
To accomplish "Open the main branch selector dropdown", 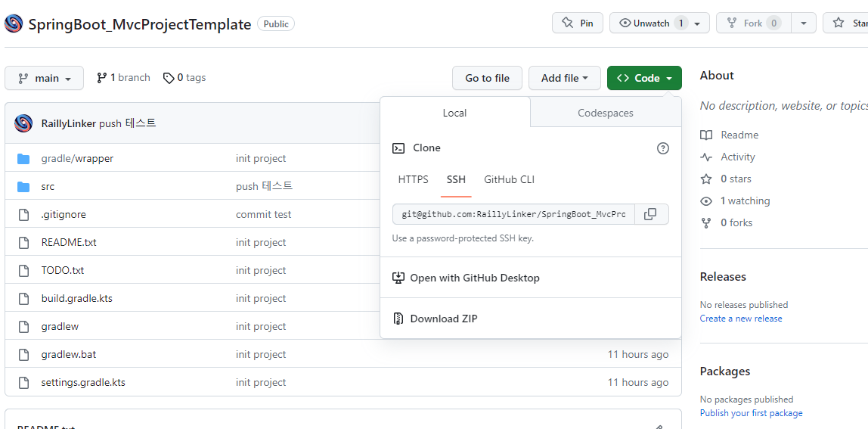I will (x=45, y=78).
